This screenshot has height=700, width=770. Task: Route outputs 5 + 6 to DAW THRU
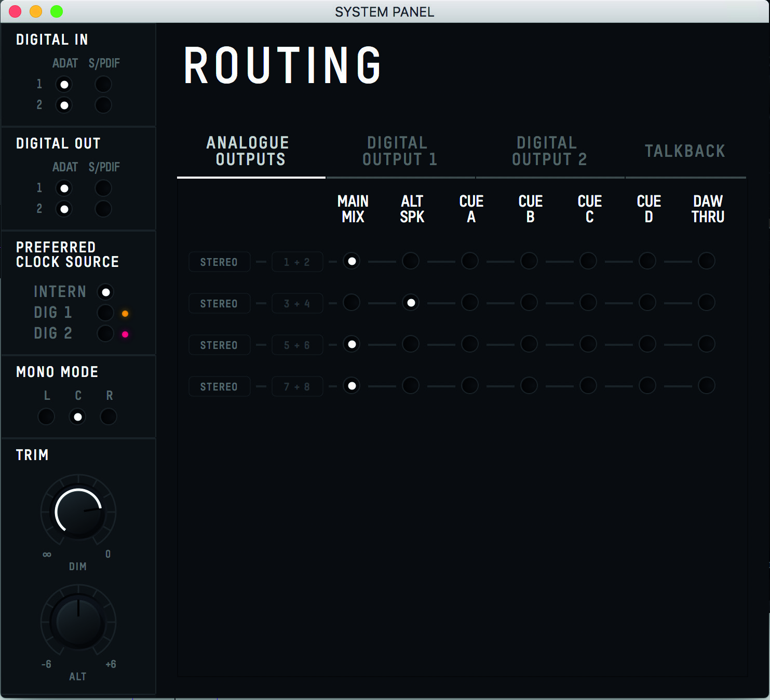[x=707, y=344]
